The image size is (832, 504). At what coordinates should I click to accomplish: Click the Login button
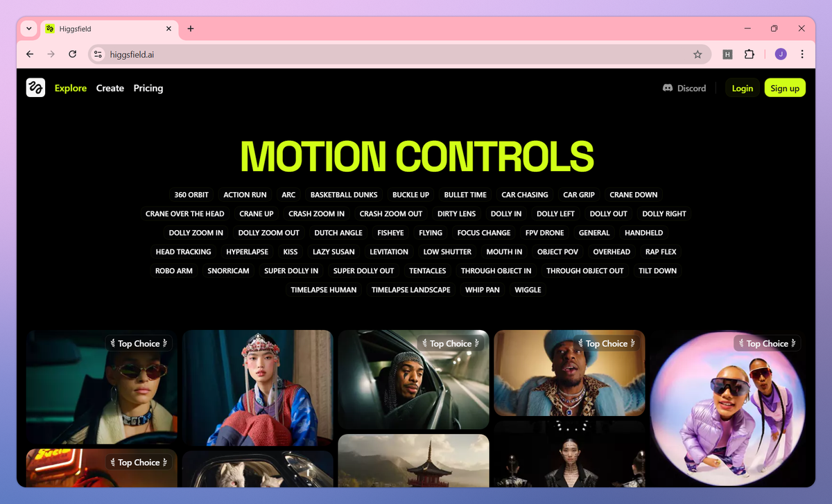coord(742,88)
